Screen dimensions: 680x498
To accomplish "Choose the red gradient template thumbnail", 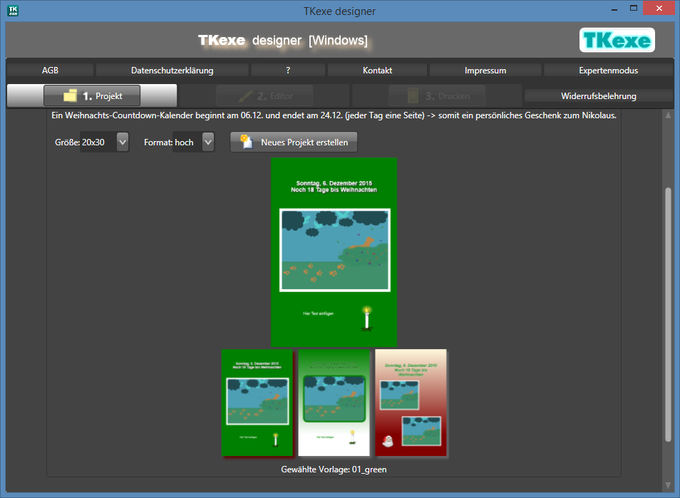I will [x=411, y=403].
